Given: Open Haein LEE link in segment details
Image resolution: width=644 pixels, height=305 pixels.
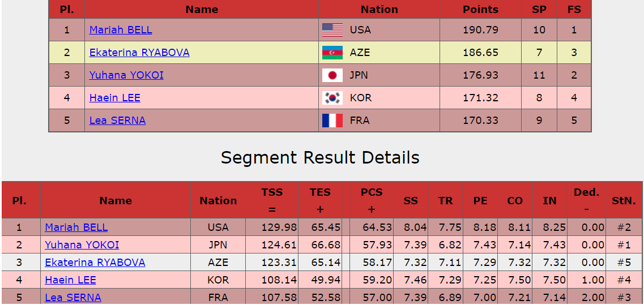Looking at the screenshot, I should pyautogui.click(x=71, y=280).
